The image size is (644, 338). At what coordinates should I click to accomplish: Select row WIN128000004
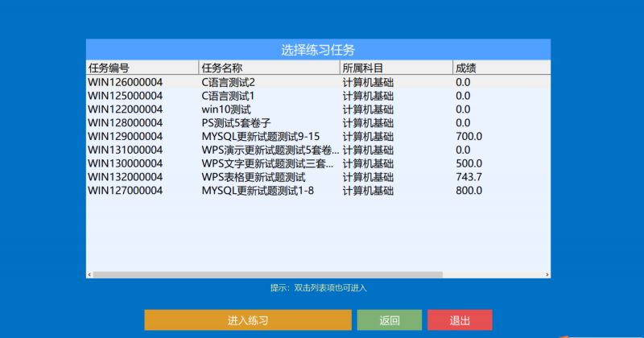318,123
